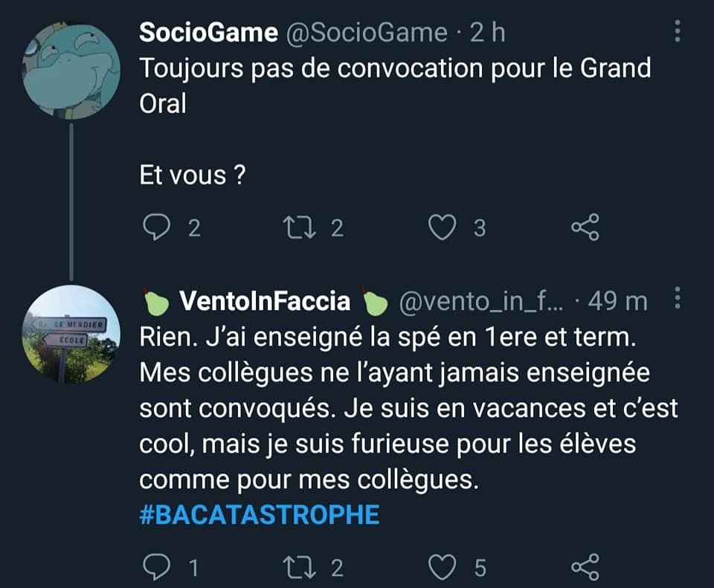Open VentoInFaccia's road sign avatar
Viewport: 714px width, 588px height.
[x=71, y=335]
